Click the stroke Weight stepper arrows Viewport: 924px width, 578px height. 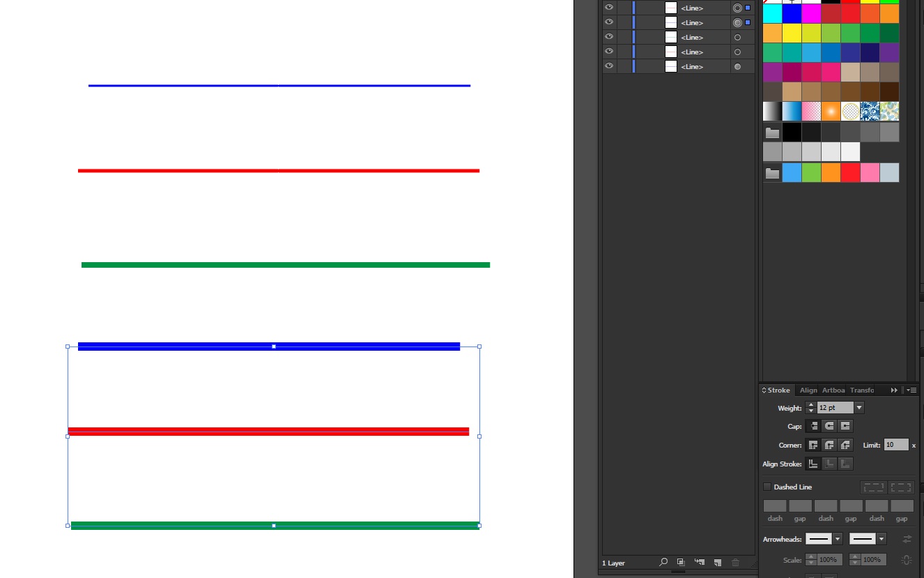tap(810, 407)
